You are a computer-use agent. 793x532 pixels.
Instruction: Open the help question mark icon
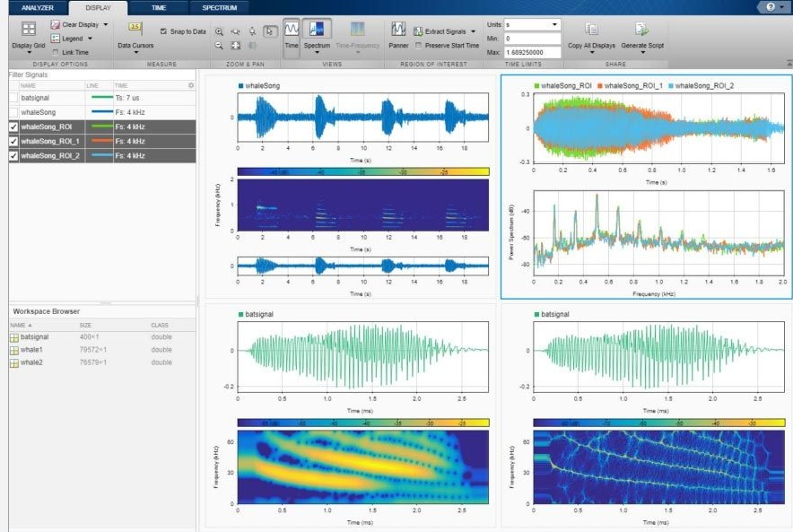tap(771, 7)
